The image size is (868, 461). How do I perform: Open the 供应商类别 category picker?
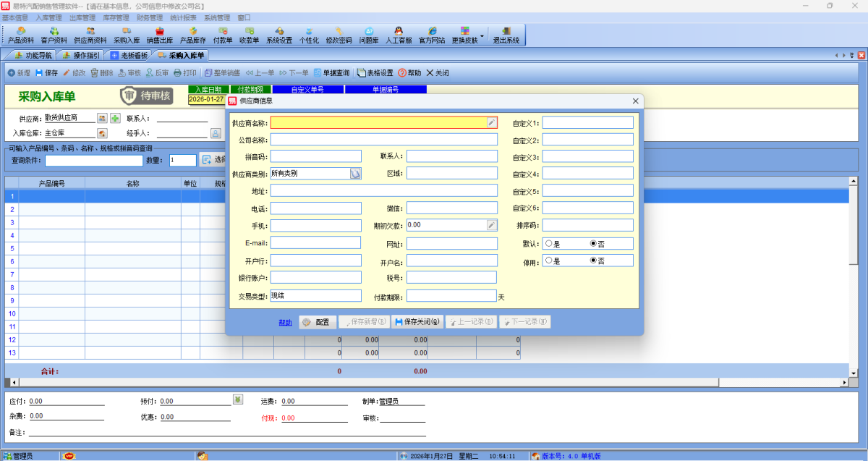tap(355, 174)
